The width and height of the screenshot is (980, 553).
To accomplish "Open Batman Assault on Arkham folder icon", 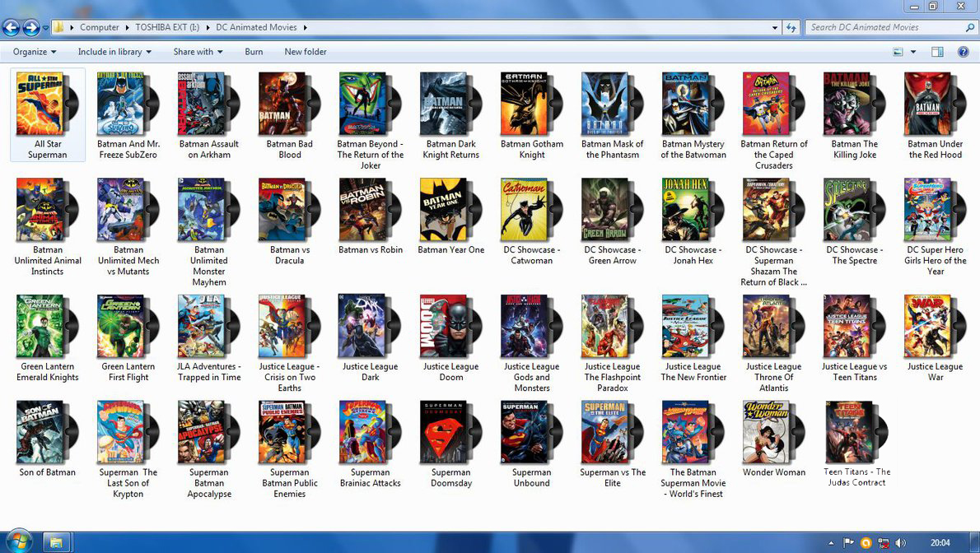I will point(208,104).
